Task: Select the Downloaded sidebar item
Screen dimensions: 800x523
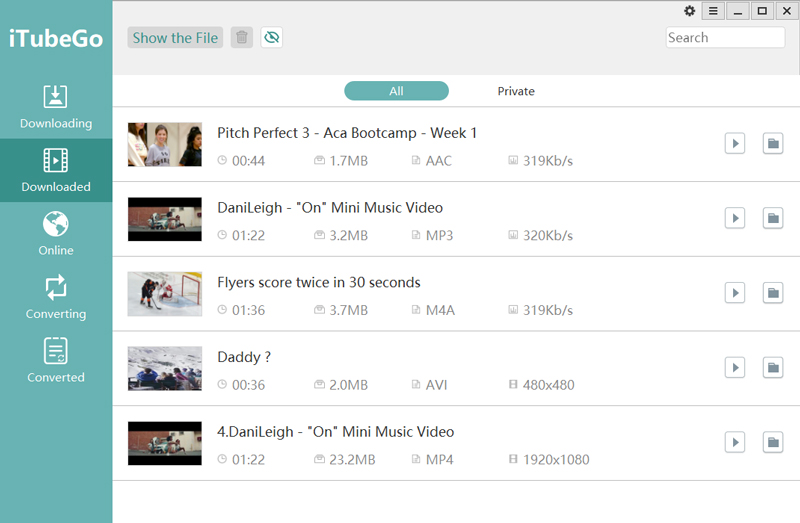Action: 56,170
